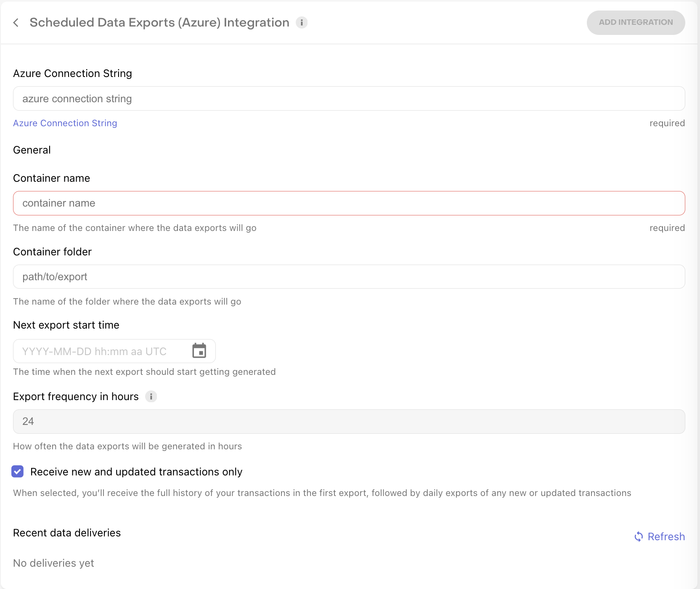Screen dimensions: 700x589
Task: Click the 'No deliveries yet' text
Action: coord(53,563)
